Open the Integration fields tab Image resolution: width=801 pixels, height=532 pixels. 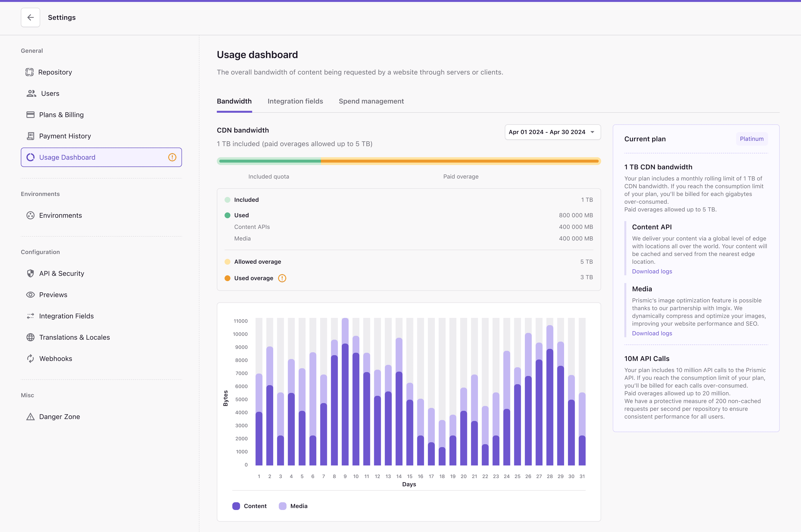(x=295, y=101)
